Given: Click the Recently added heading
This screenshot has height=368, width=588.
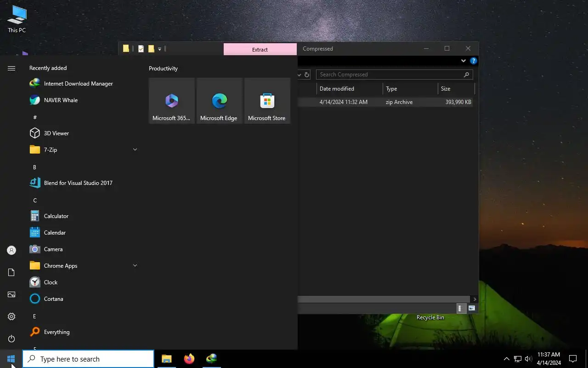Looking at the screenshot, I should tap(48, 68).
